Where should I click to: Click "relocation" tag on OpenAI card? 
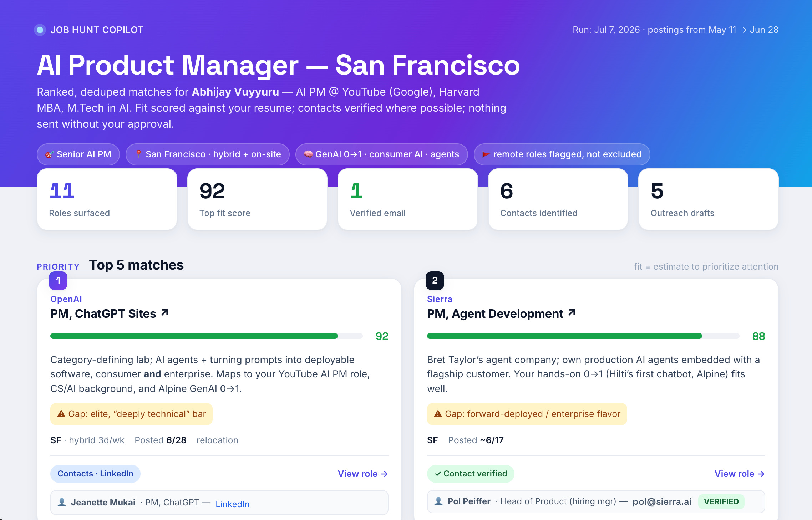[217, 440]
